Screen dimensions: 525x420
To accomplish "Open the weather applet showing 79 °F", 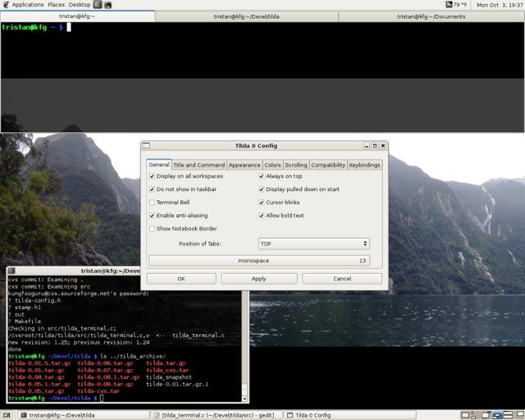I will click(x=456, y=5).
